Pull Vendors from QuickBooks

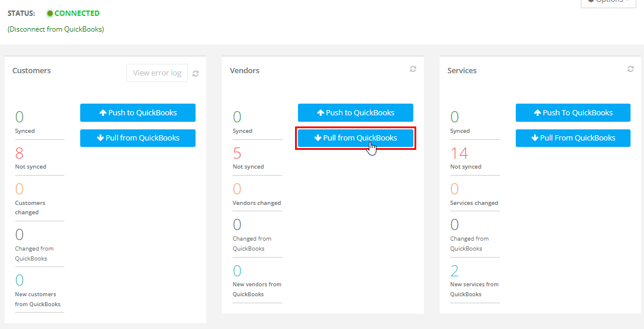[x=355, y=138]
